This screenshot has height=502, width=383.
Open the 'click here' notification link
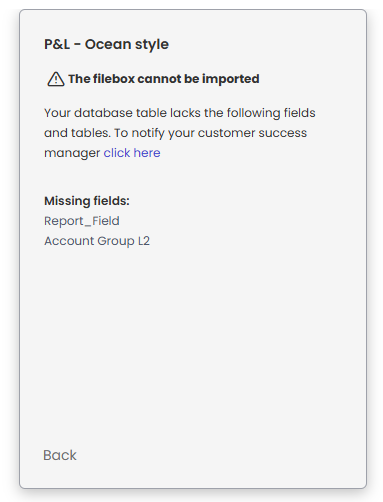(132, 153)
